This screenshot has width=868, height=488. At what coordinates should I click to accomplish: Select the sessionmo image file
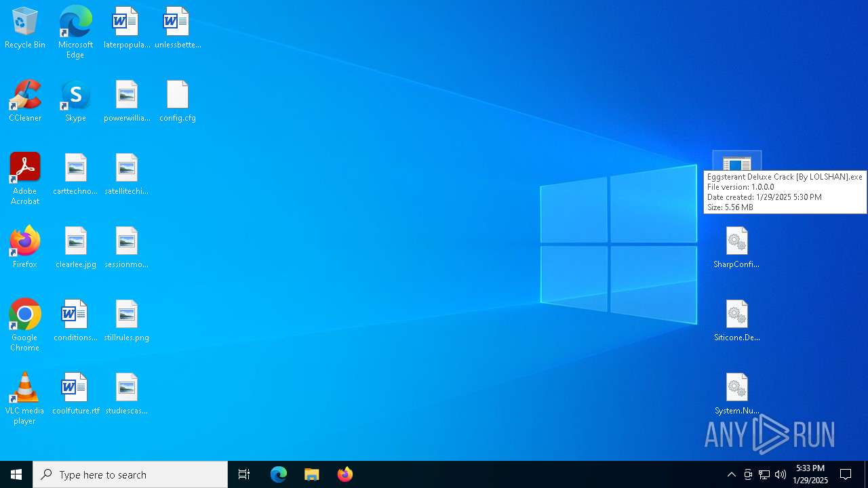tap(127, 247)
